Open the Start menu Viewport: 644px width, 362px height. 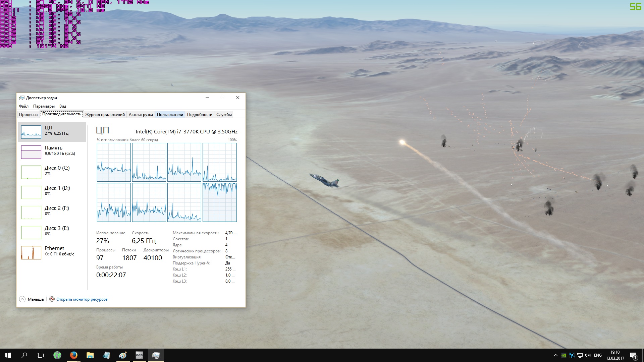tap(8, 355)
